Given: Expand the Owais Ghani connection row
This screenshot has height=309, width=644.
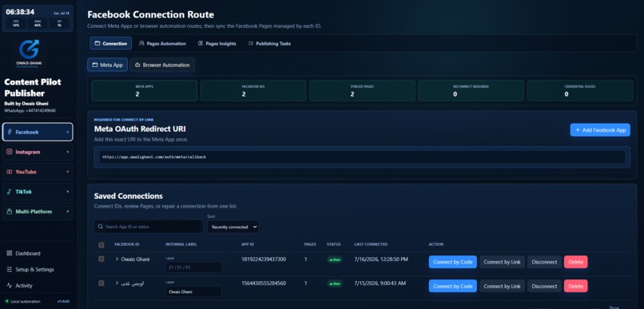Looking at the screenshot, I should (117, 259).
